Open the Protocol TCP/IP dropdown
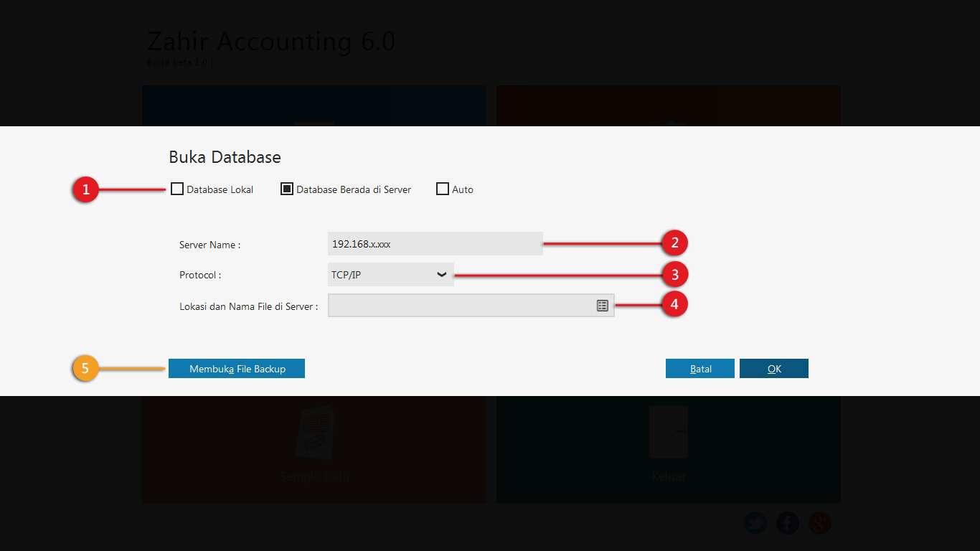Viewport: 980px width, 551px height. pos(390,274)
